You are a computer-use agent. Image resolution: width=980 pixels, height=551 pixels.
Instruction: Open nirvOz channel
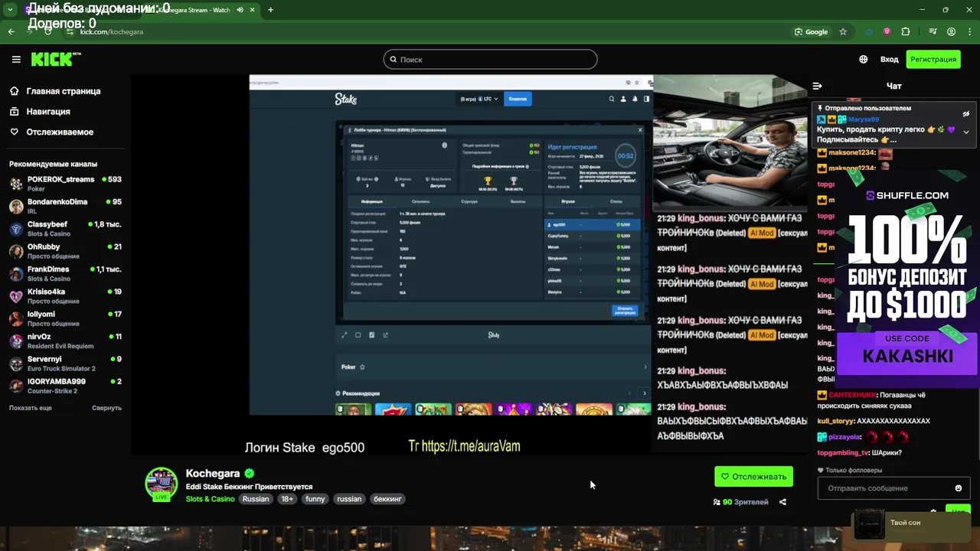coord(65,341)
